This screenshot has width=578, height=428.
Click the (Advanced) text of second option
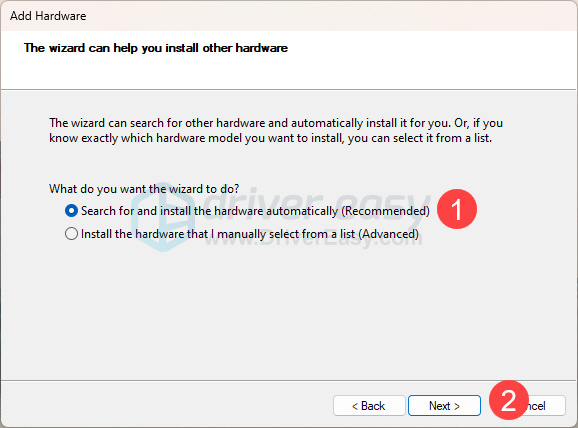(x=388, y=234)
